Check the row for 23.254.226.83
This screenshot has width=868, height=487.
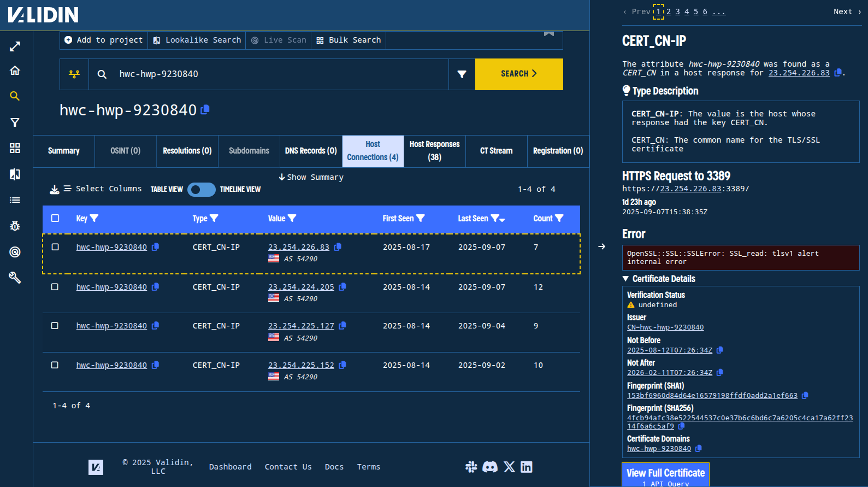point(55,247)
